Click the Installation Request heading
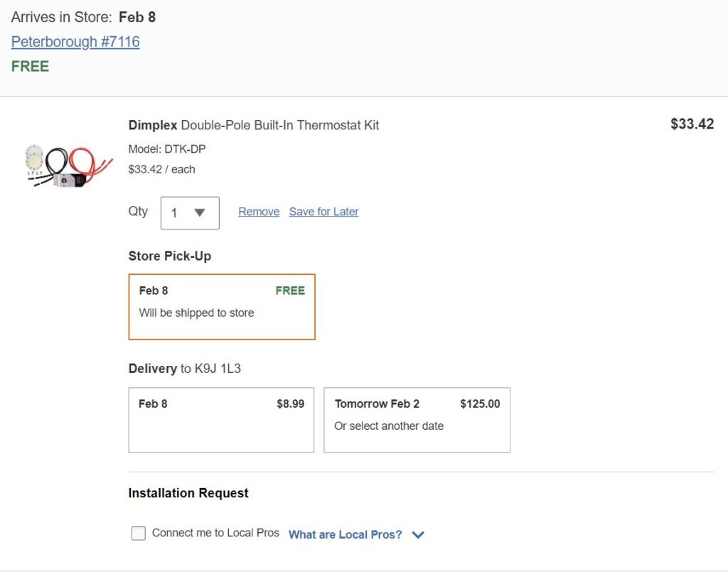The width and height of the screenshot is (728, 579). click(x=188, y=493)
